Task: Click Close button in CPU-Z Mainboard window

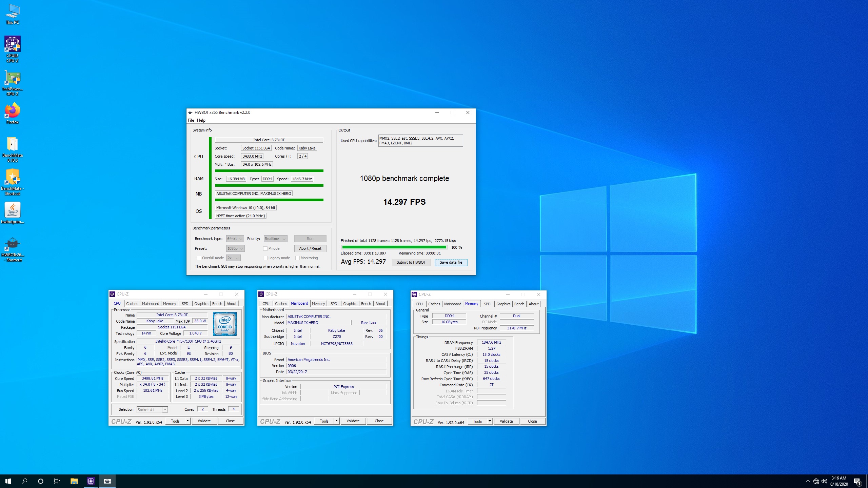Action: (379, 421)
